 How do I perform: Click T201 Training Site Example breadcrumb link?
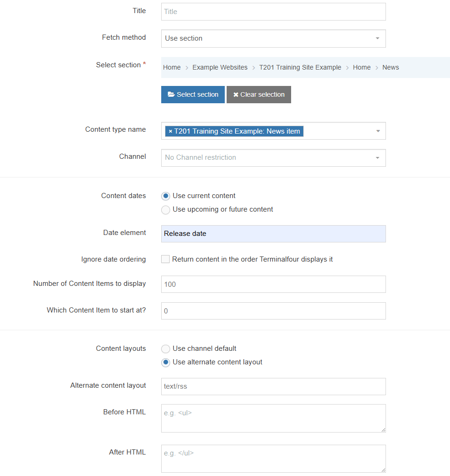tap(300, 67)
